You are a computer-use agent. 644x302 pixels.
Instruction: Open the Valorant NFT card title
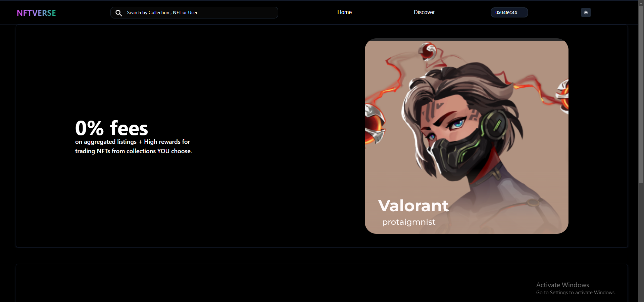coord(413,206)
